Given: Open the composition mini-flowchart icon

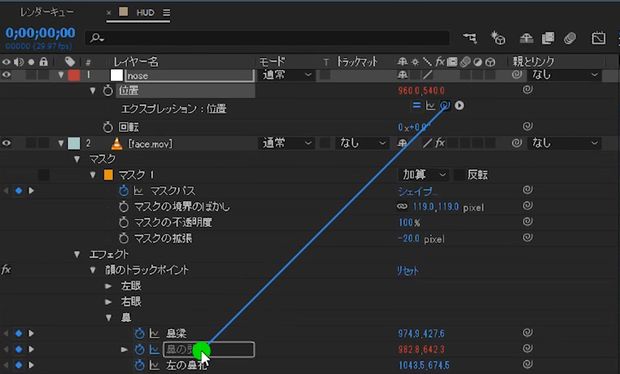Looking at the screenshot, I should 470,38.
